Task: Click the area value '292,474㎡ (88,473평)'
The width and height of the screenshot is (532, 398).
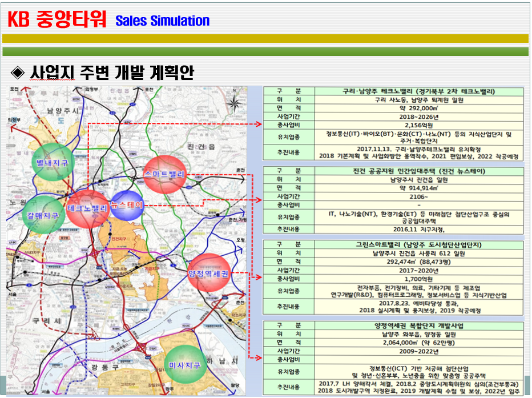Action: (x=418, y=262)
